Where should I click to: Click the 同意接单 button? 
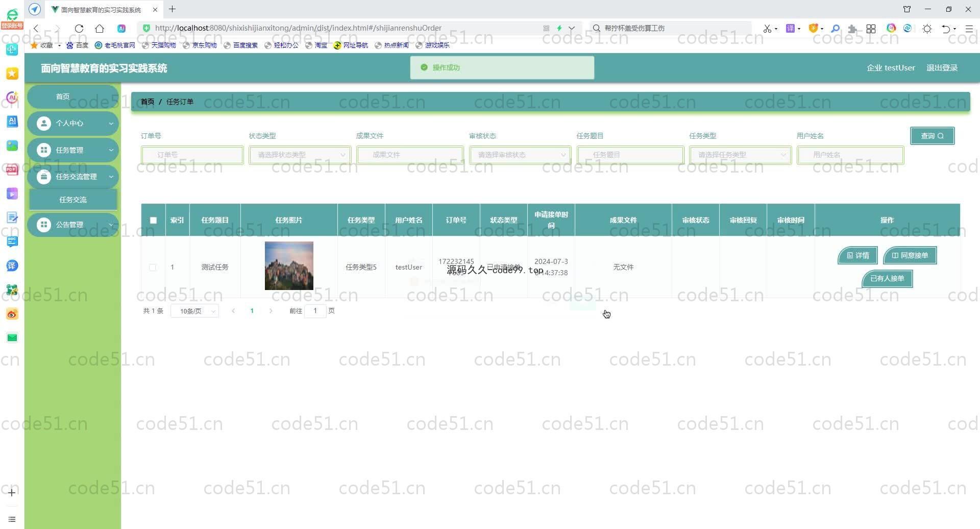tap(910, 255)
